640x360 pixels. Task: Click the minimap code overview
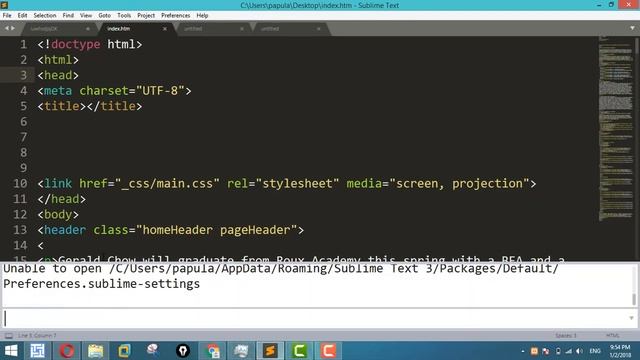click(616, 129)
